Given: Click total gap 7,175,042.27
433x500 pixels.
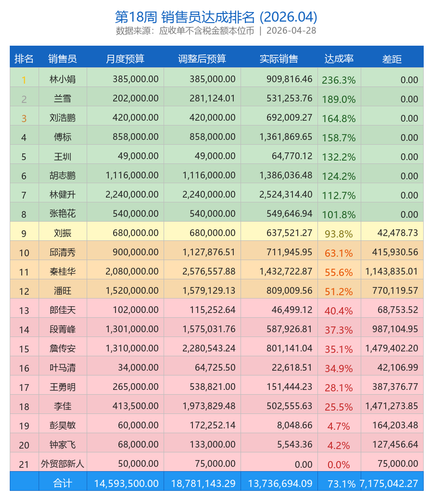Looking at the screenshot, I should pyautogui.click(x=389, y=484).
